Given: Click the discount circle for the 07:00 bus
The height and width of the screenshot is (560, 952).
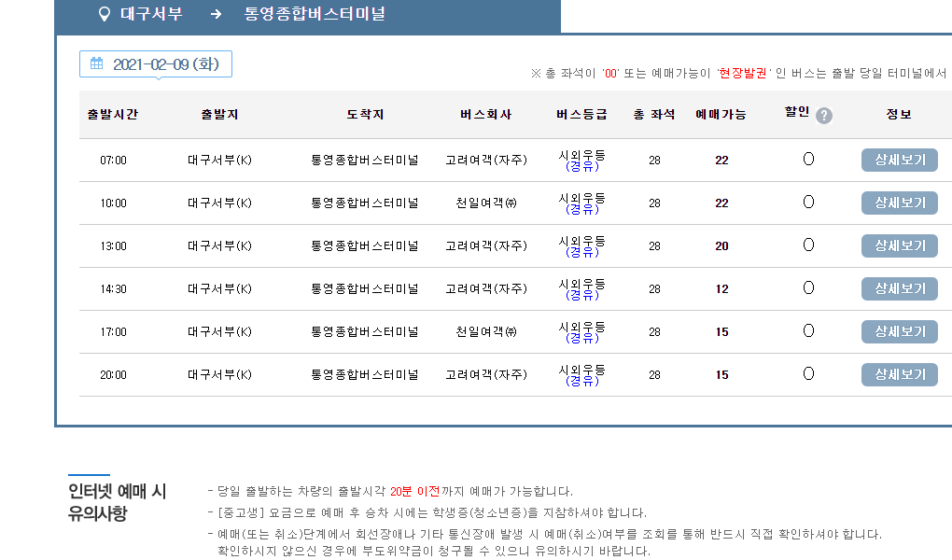Looking at the screenshot, I should (808, 159).
